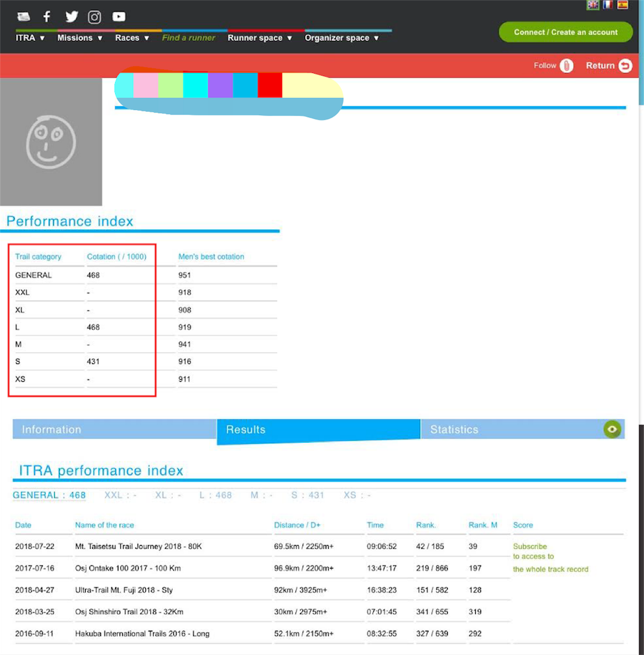This screenshot has height=655, width=644.
Task: Select the XXL index filter
Action: tap(120, 495)
